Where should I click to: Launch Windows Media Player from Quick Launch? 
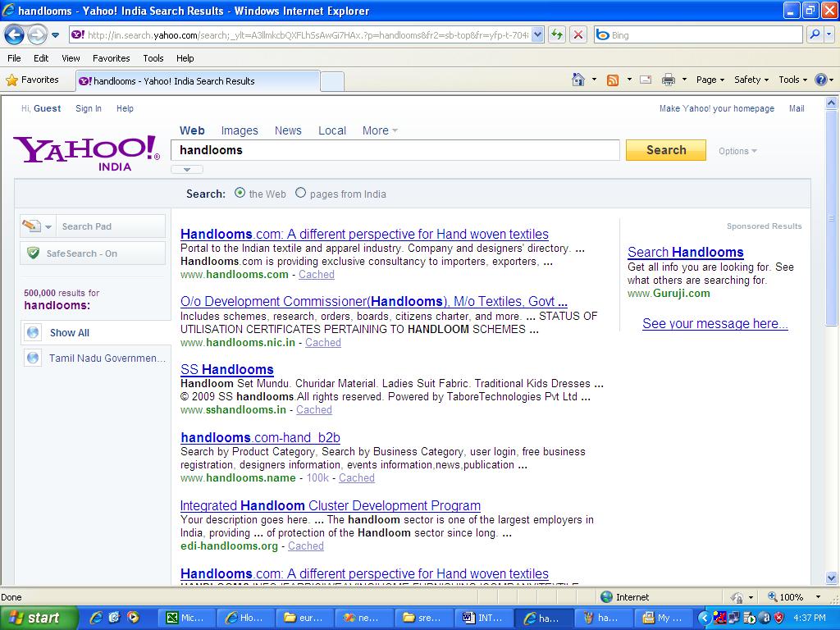(x=133, y=618)
